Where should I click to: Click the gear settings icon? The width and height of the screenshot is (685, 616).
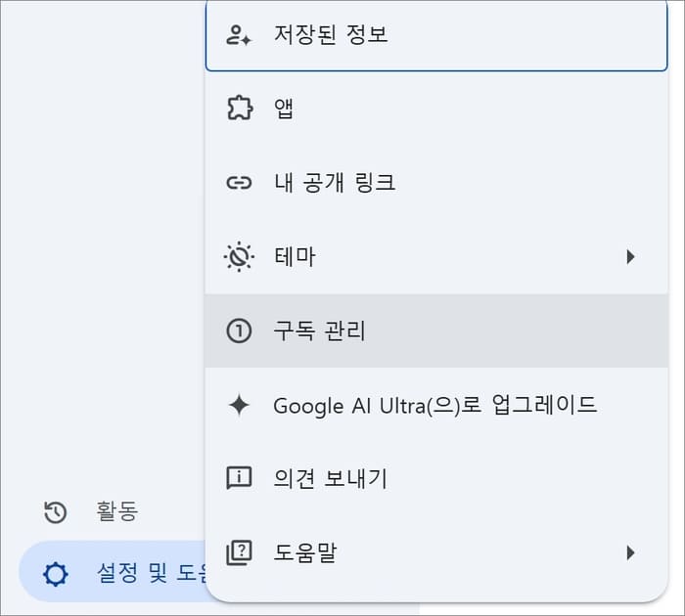(56, 574)
